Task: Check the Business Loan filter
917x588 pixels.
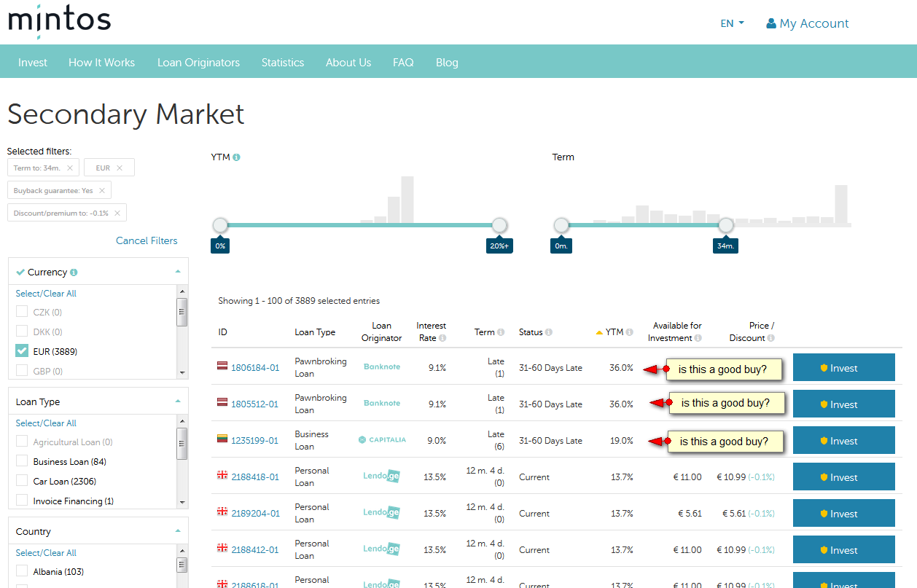Action: pyautogui.click(x=22, y=461)
